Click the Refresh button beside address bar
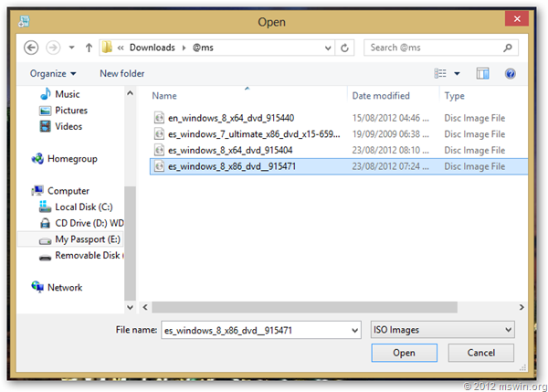 (x=346, y=47)
